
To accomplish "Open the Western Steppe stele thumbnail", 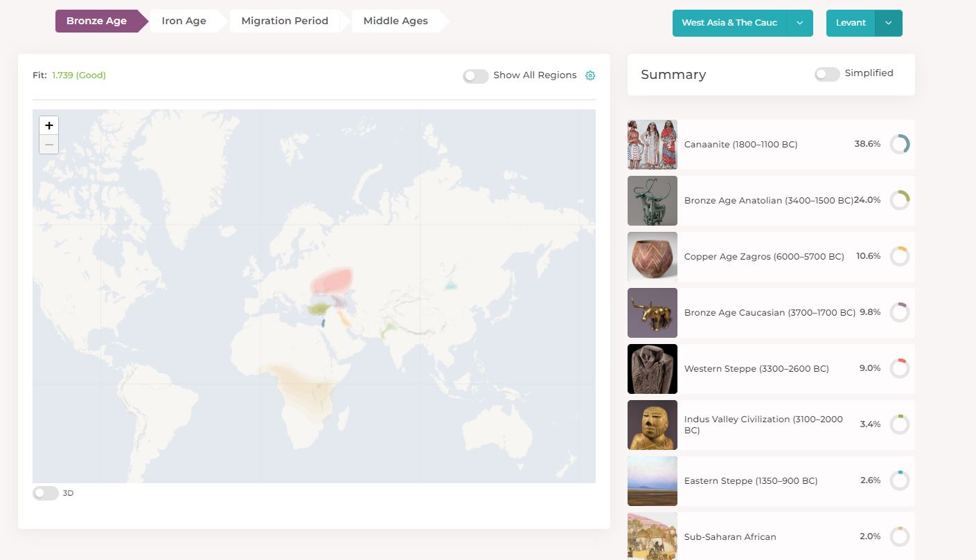I will tap(653, 369).
